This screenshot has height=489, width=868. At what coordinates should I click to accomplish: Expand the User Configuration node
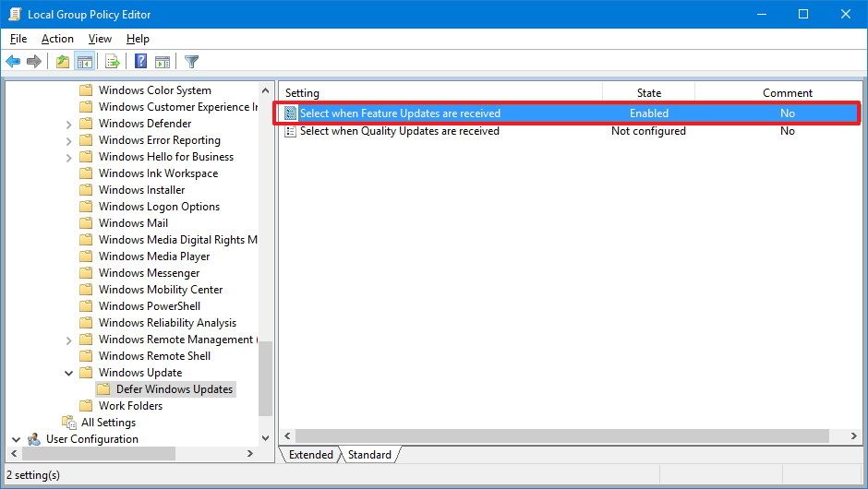17,439
